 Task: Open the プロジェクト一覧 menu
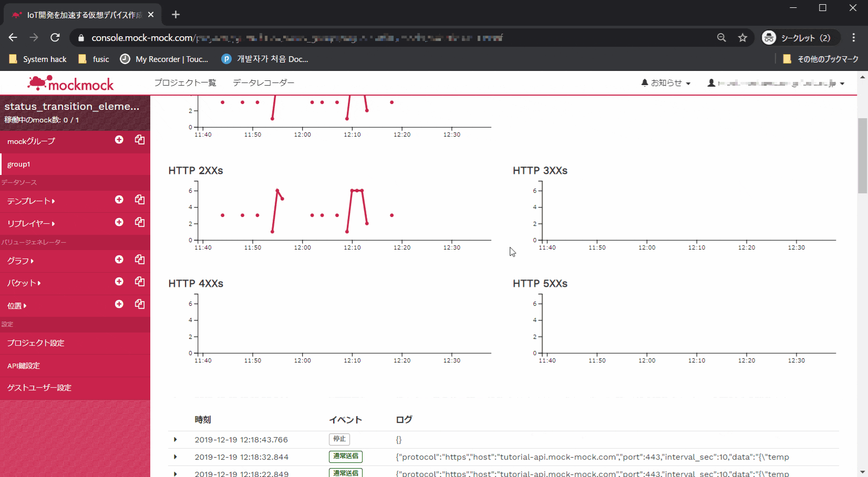185,83
